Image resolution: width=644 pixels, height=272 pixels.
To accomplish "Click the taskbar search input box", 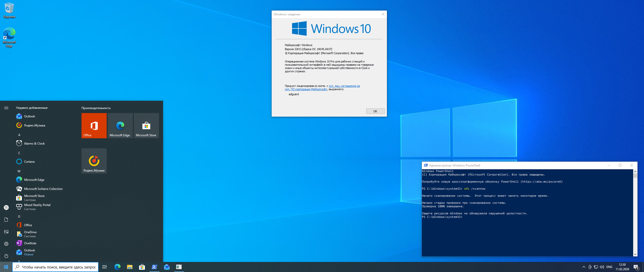I will click(x=58, y=267).
